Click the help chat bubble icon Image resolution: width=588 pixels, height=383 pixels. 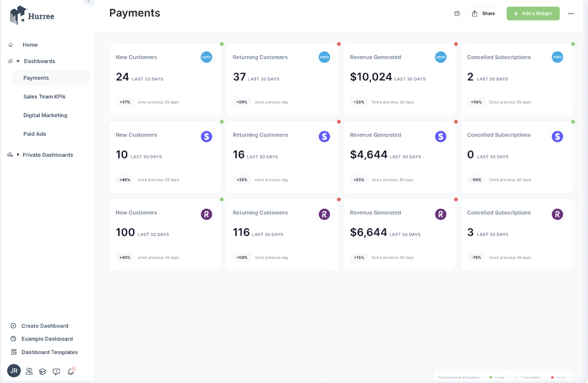(56, 372)
